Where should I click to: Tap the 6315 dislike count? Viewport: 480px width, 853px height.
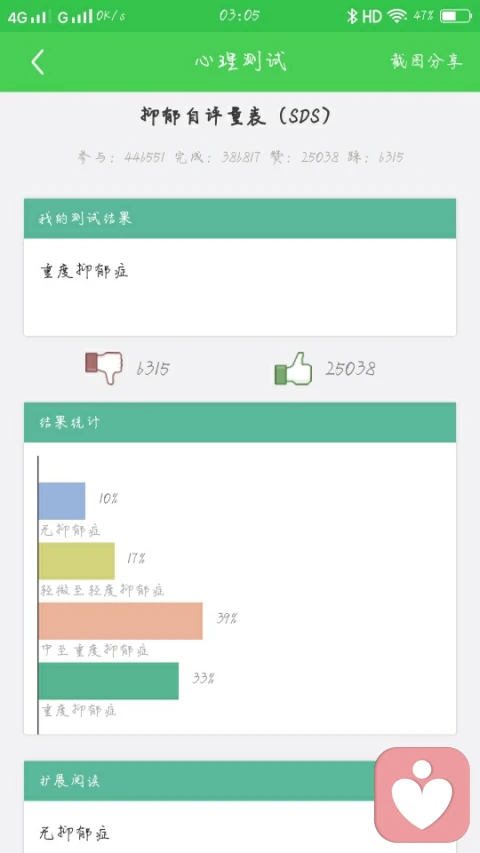[x=153, y=369]
